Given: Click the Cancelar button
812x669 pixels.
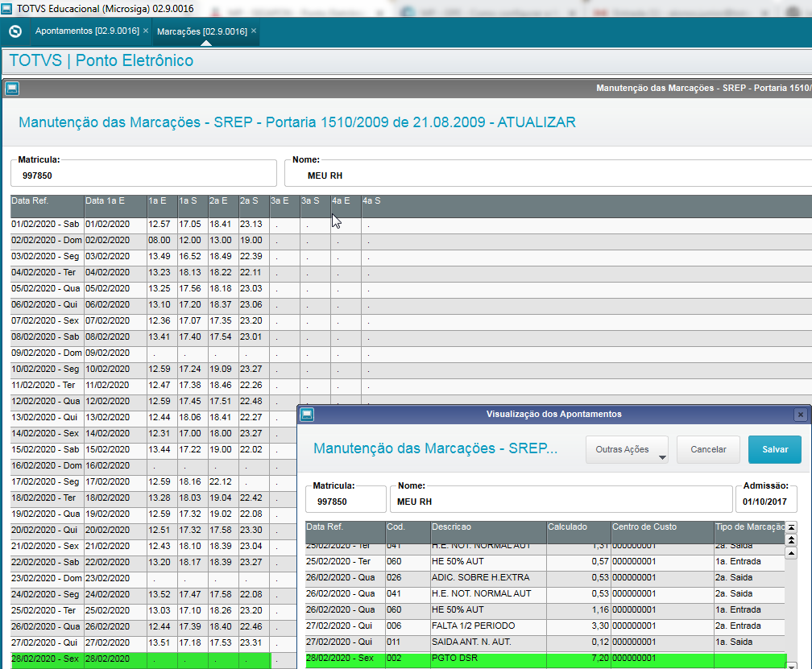Looking at the screenshot, I should (x=708, y=449).
